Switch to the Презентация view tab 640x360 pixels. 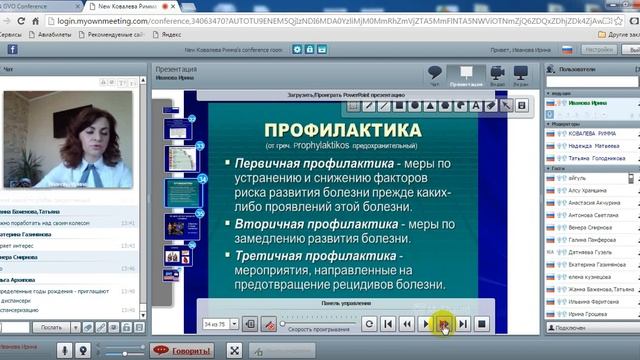pyautogui.click(x=466, y=76)
